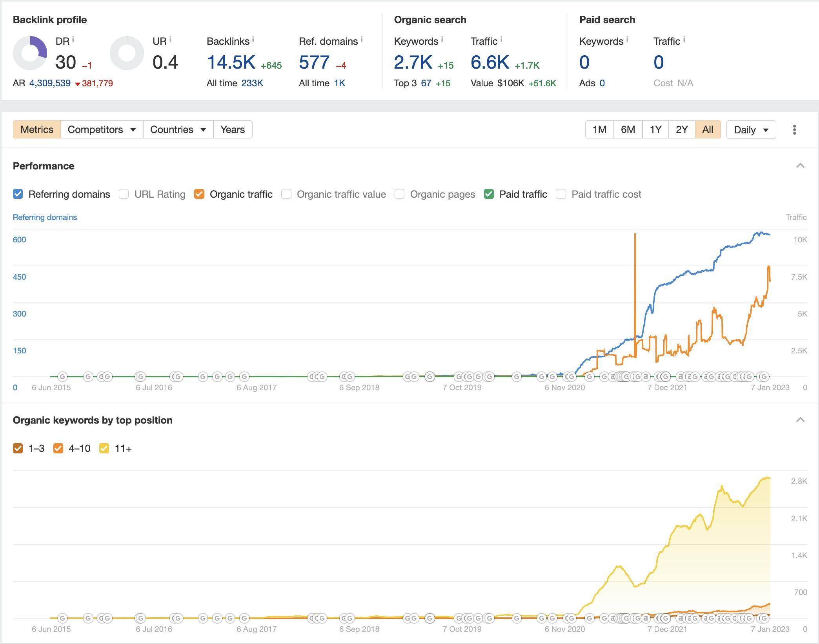819x644 pixels.
Task: Open the Daily interval dropdown
Action: point(751,130)
